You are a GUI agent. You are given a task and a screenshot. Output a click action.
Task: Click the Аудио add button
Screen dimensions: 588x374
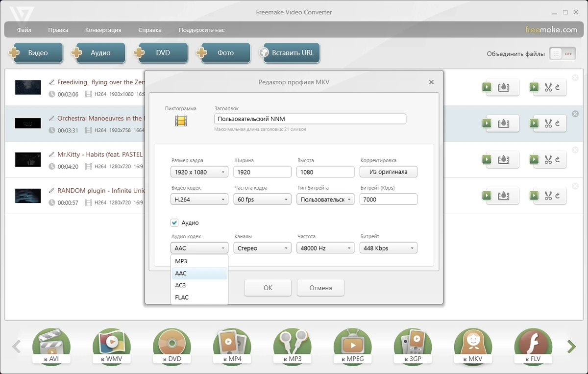coord(98,53)
